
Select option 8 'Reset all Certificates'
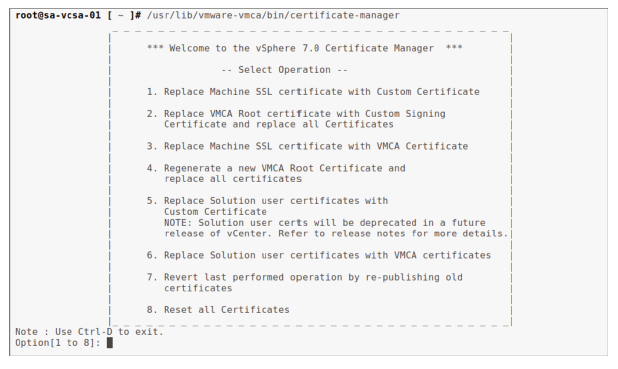point(218,310)
